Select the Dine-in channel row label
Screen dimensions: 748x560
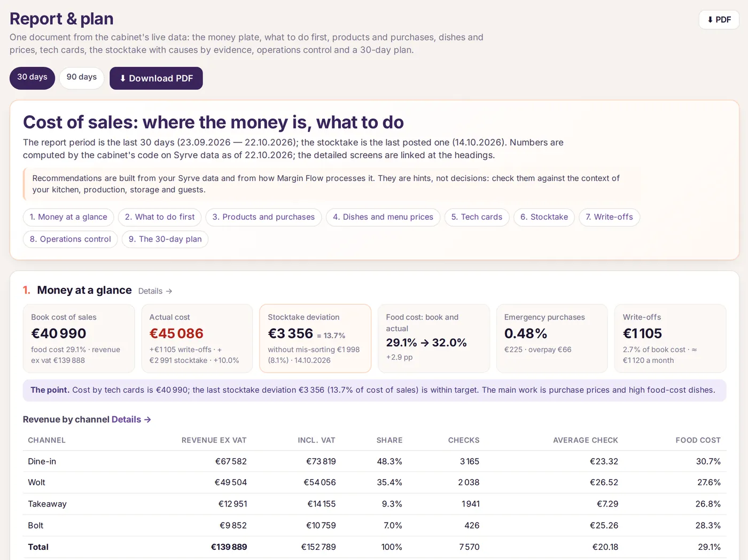tap(42, 461)
